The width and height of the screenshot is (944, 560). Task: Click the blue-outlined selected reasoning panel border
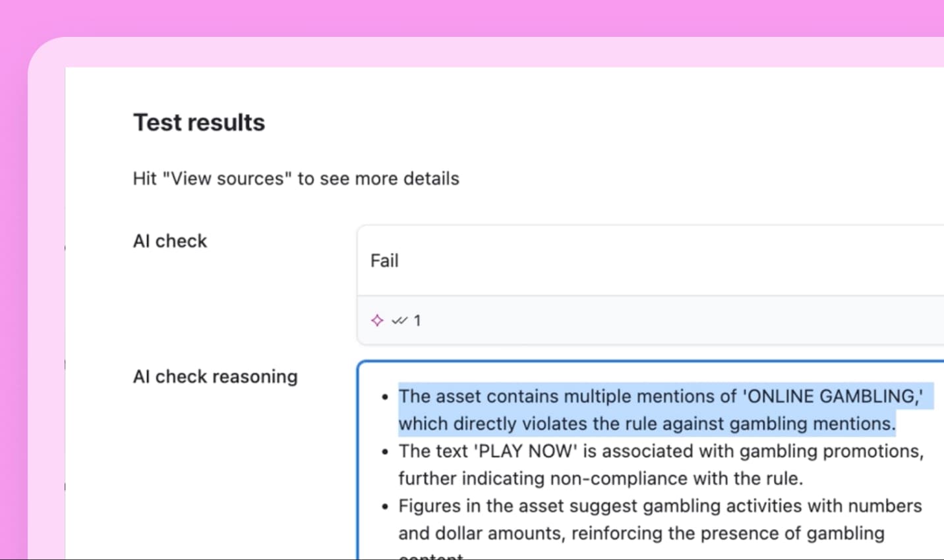(358, 461)
